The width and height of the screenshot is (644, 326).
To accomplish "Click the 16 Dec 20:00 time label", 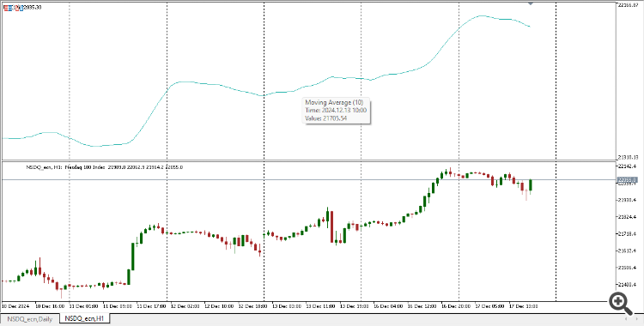I will (456, 306).
